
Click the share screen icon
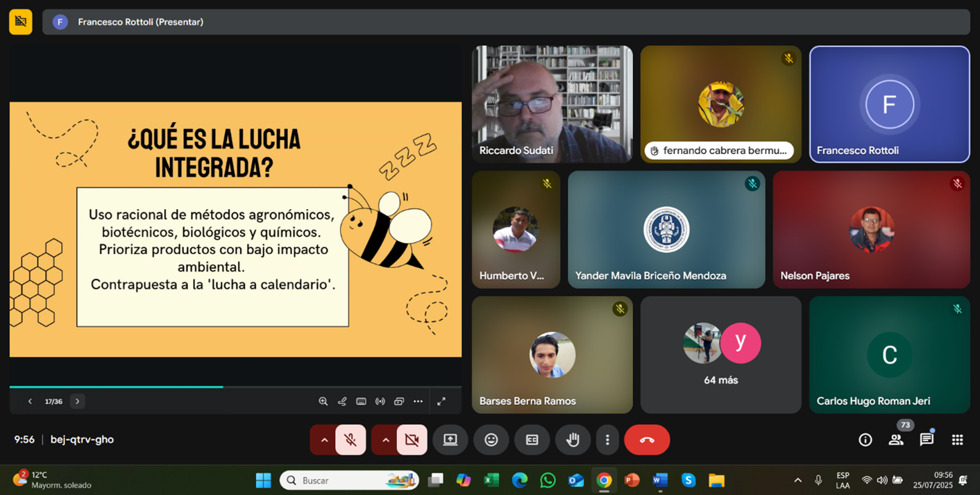click(450, 440)
